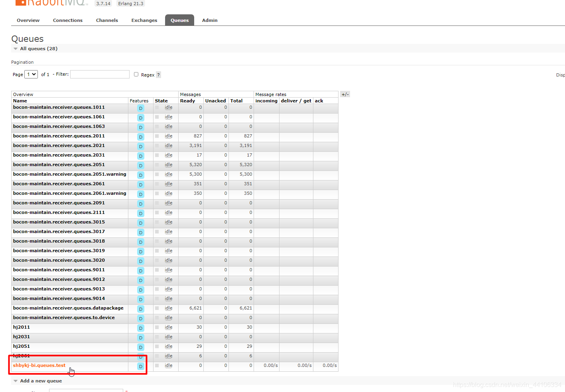
Task: Click idle state of queues.9013 row
Action: point(169,289)
